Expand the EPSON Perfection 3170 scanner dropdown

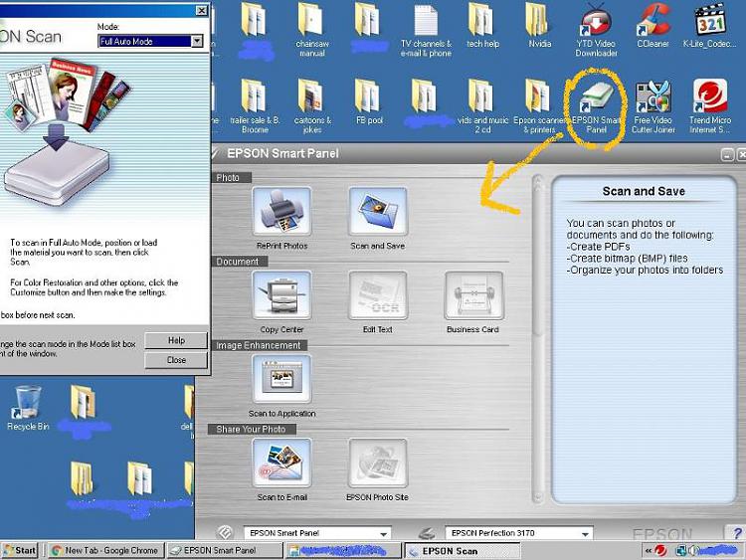point(586,534)
